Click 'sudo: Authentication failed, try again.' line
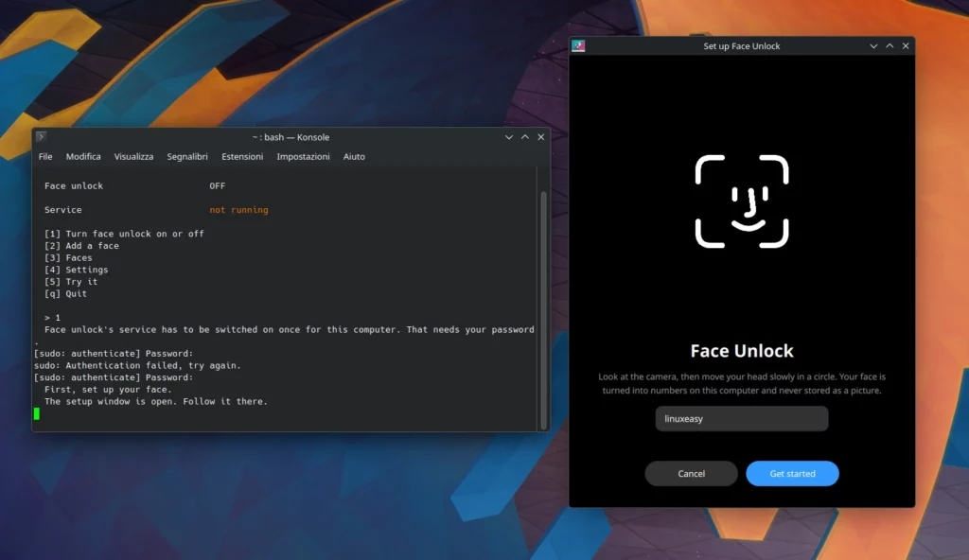The image size is (969, 560). pyautogui.click(x=137, y=365)
